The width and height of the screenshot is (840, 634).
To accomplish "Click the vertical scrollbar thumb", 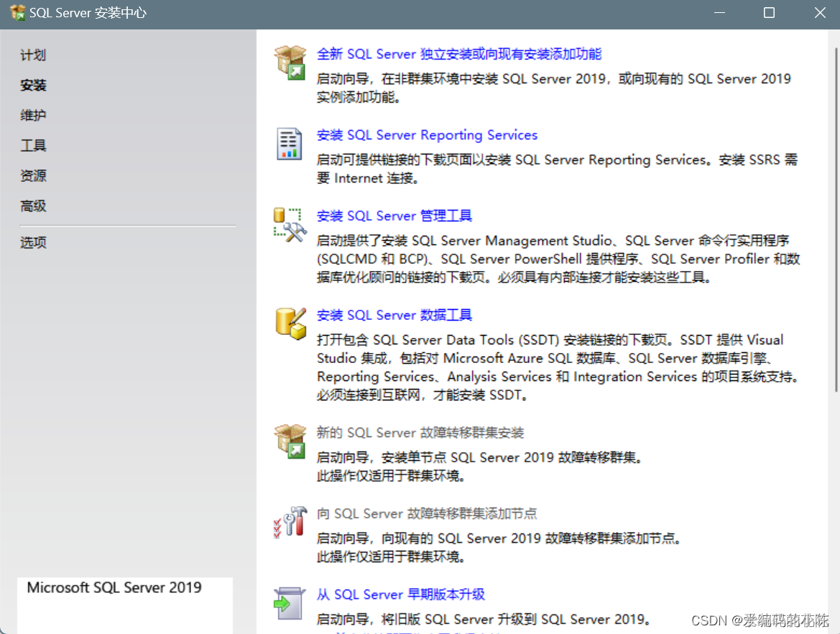I will tap(836, 220).
